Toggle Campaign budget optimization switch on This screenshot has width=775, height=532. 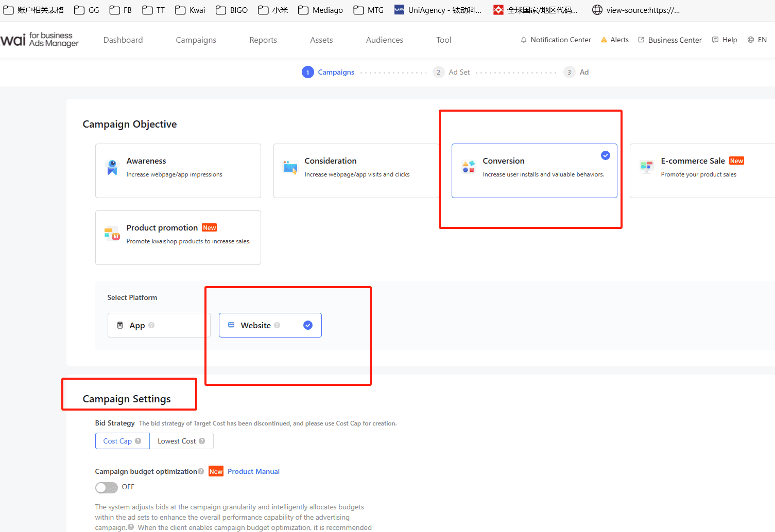click(x=107, y=487)
